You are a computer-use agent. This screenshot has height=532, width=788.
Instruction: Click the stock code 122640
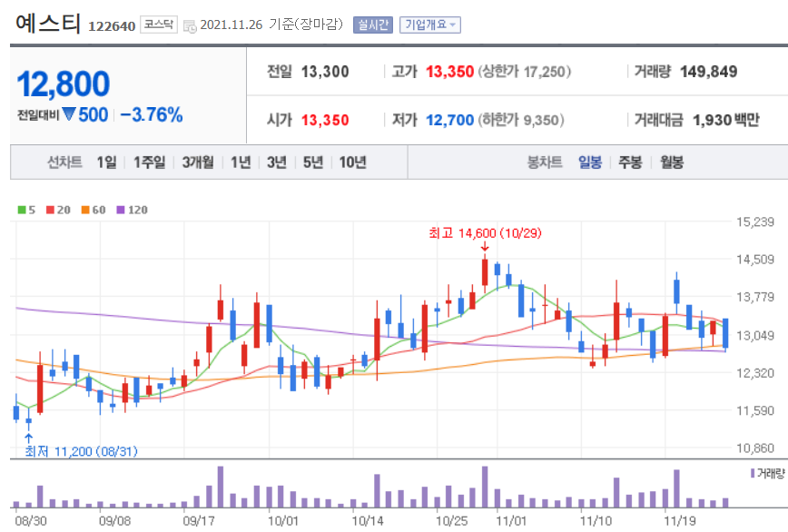(112, 26)
